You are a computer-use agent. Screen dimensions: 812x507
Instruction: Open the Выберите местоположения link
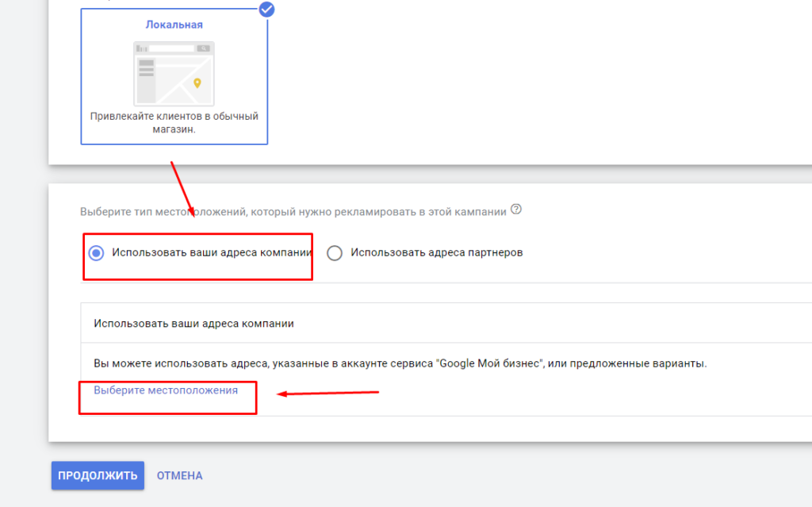(x=166, y=390)
